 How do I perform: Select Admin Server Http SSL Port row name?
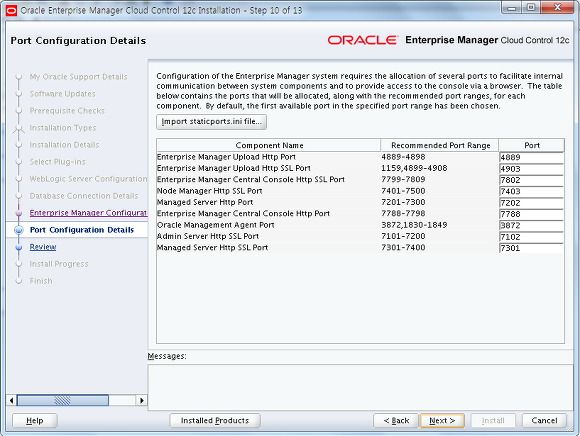(x=208, y=236)
